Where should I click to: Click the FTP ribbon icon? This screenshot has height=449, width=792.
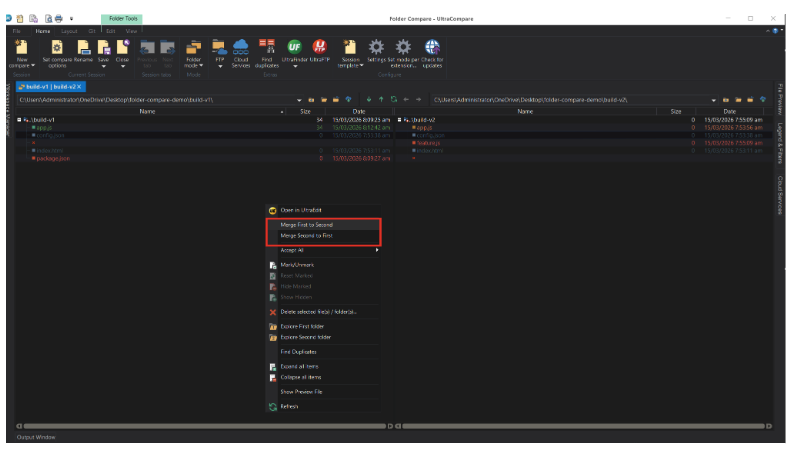219,47
